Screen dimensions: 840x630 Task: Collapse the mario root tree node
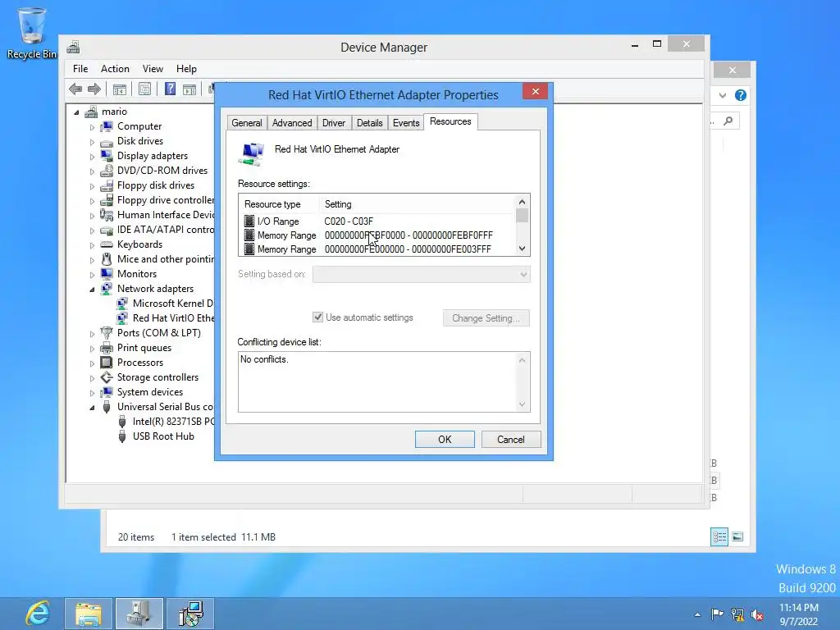pos(76,112)
